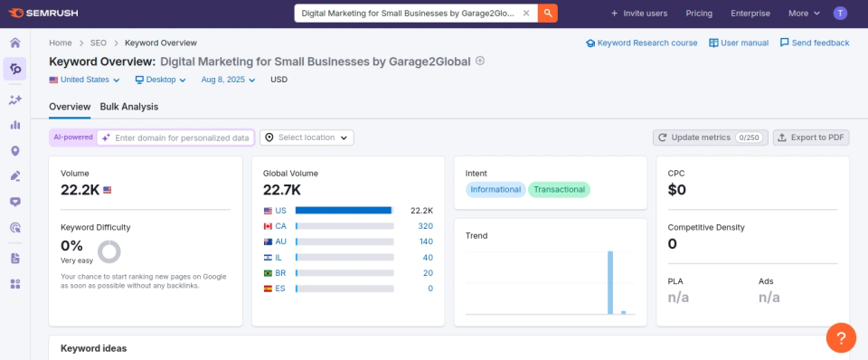
Task: Click the Send feedback chat icon
Action: coord(784,43)
